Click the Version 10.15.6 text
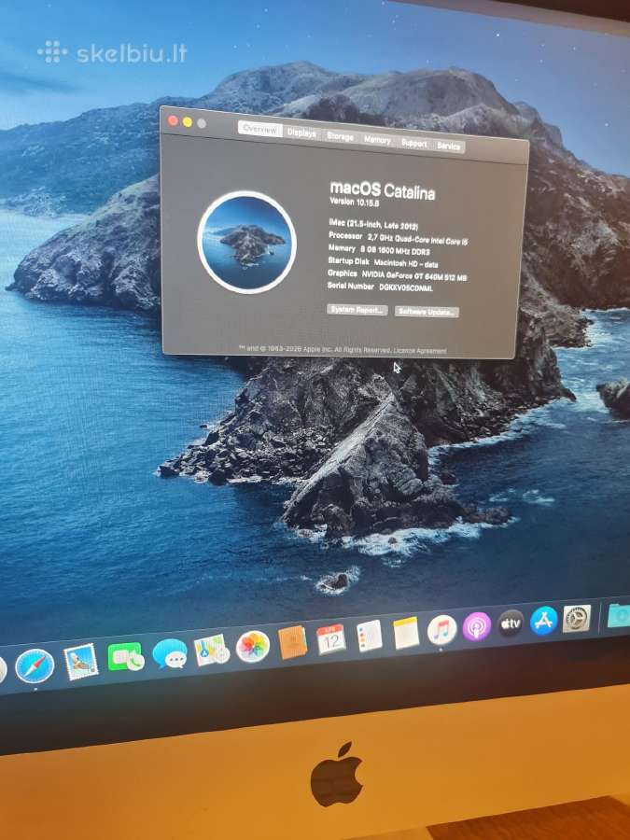The width and height of the screenshot is (630, 840). click(354, 202)
